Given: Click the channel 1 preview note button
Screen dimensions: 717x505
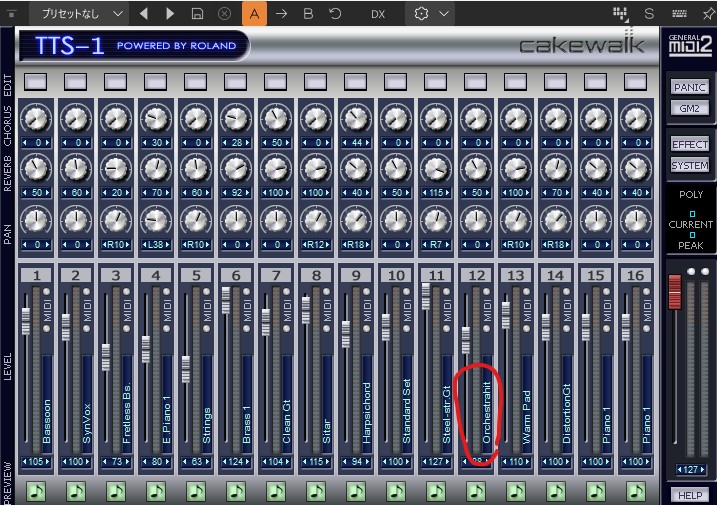Looking at the screenshot, I should click(36, 492).
